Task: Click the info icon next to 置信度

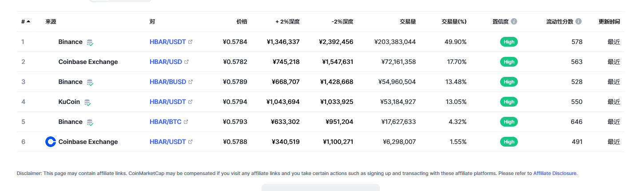Action: click(514, 21)
